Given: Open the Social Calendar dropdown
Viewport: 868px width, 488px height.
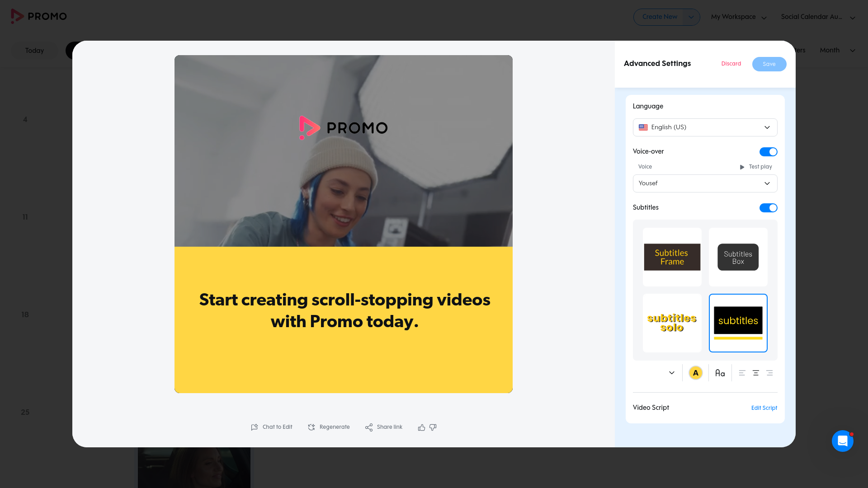Looking at the screenshot, I should click(x=818, y=17).
